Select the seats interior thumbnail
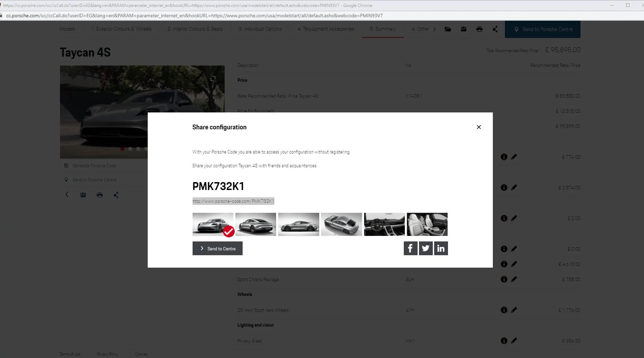 tap(427, 224)
